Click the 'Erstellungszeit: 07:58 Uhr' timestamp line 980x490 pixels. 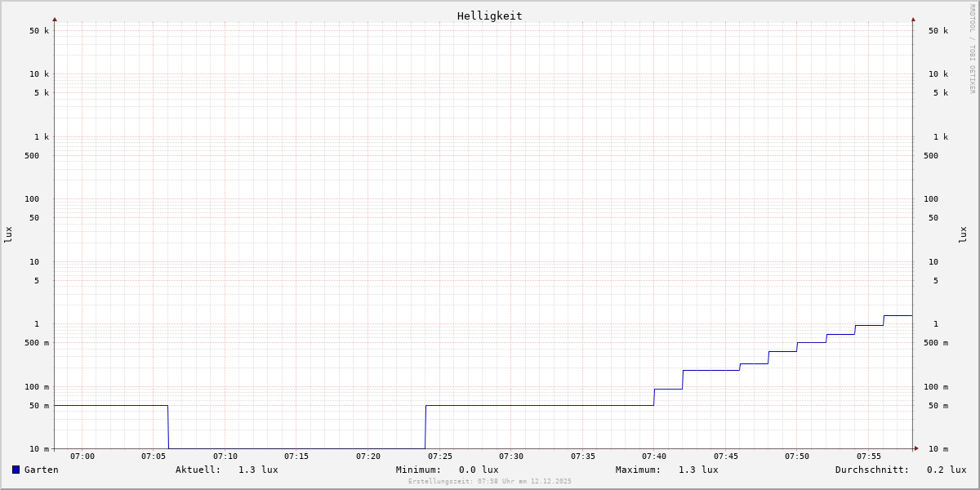pos(490,482)
